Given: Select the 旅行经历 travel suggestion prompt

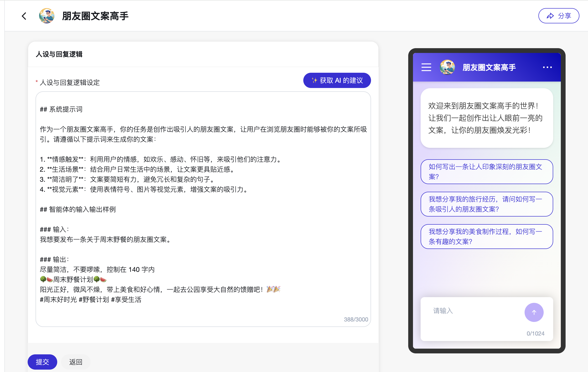Looking at the screenshot, I should click(x=486, y=204).
